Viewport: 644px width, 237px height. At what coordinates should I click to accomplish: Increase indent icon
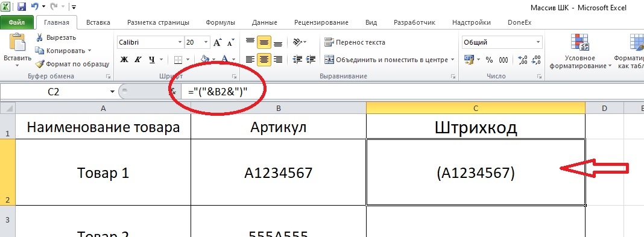tap(311, 60)
